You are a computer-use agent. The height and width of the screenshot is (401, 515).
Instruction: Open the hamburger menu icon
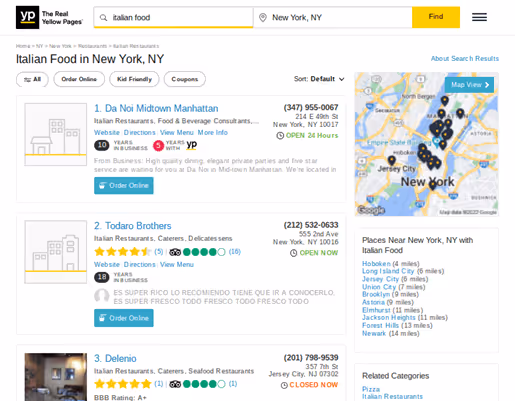(x=479, y=17)
